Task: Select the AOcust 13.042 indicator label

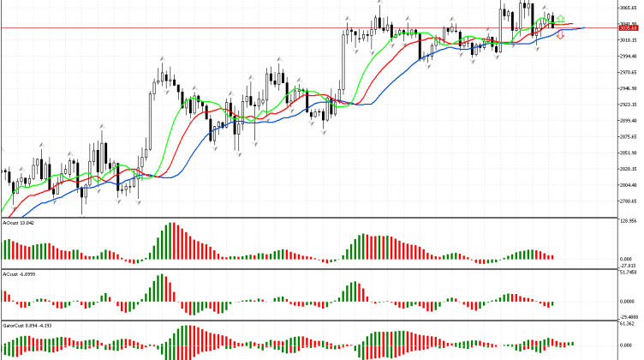Action: [19, 222]
